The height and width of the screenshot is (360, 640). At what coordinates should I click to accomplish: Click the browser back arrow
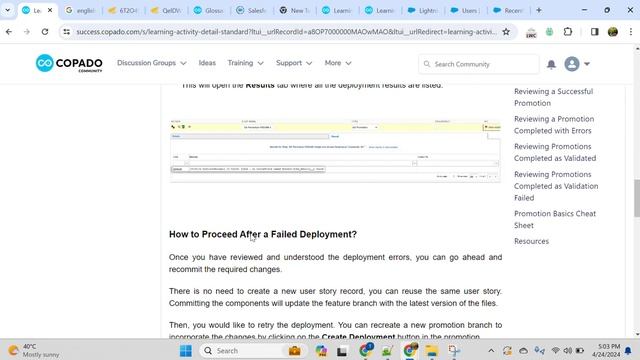click(9, 32)
